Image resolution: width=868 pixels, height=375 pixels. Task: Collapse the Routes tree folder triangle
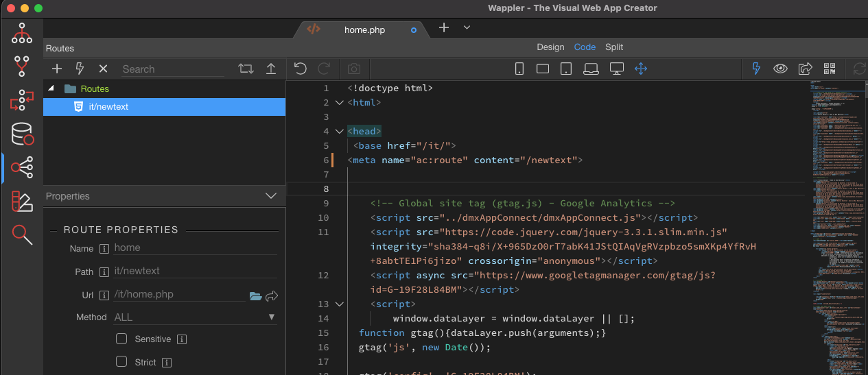point(51,88)
